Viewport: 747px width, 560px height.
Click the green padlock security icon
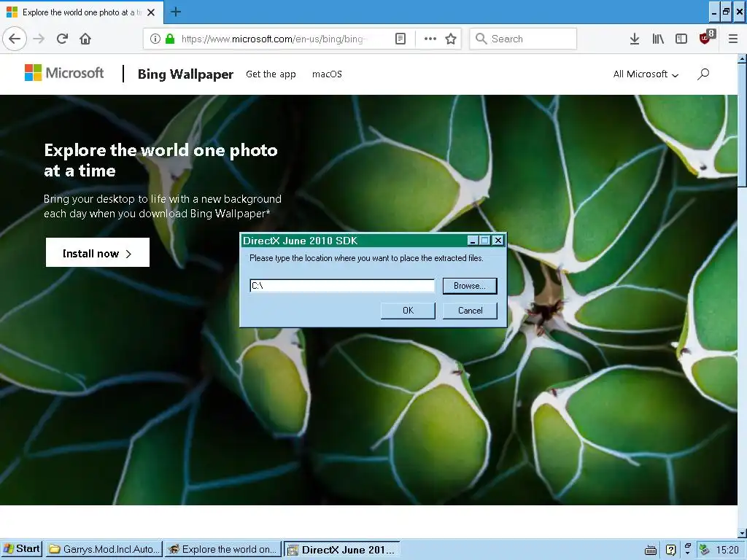tap(169, 39)
